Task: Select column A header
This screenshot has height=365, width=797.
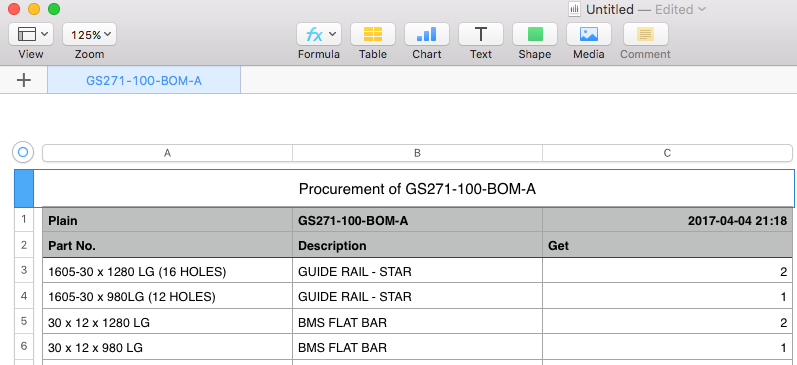Action: tap(167, 153)
